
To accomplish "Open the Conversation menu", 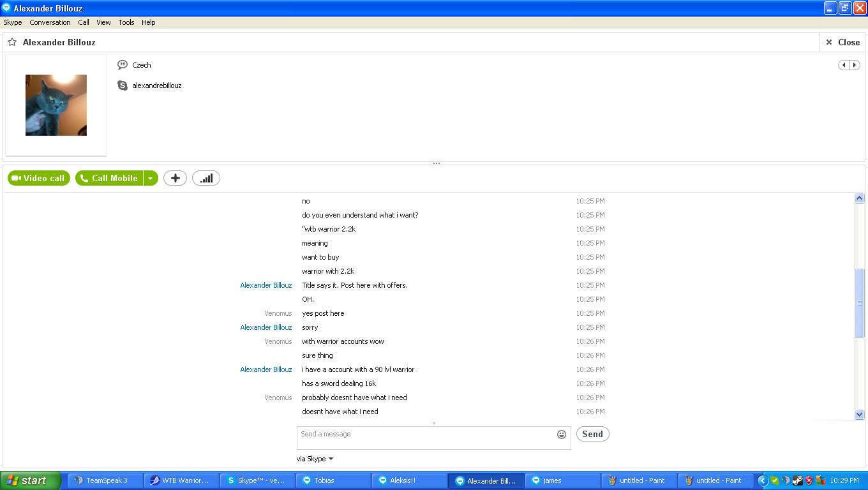I will 50,22.
